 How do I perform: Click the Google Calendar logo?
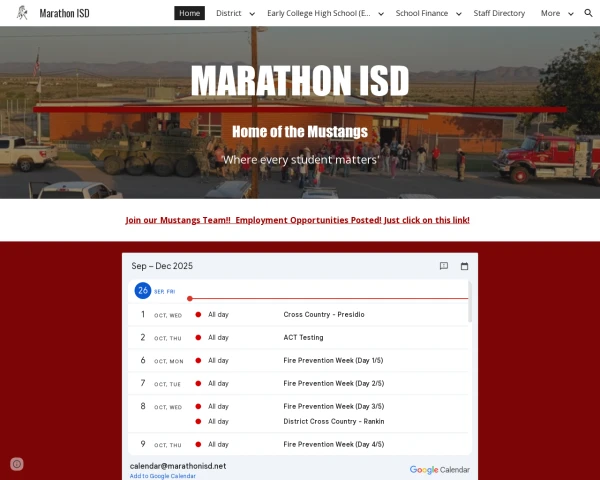pos(440,470)
